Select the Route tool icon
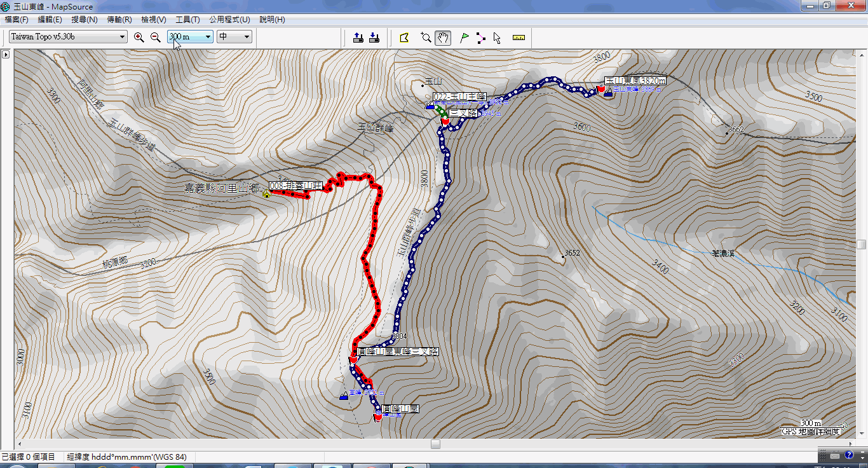The image size is (868, 468). pyautogui.click(x=480, y=38)
